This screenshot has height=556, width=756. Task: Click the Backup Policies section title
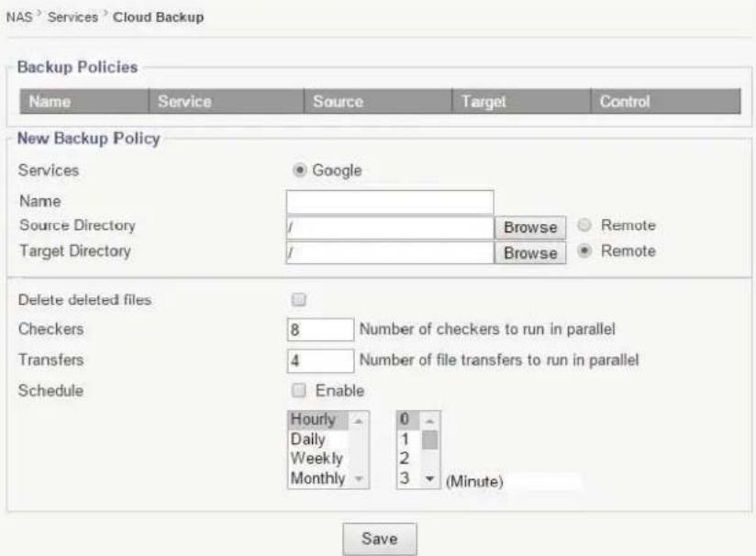tap(78, 67)
